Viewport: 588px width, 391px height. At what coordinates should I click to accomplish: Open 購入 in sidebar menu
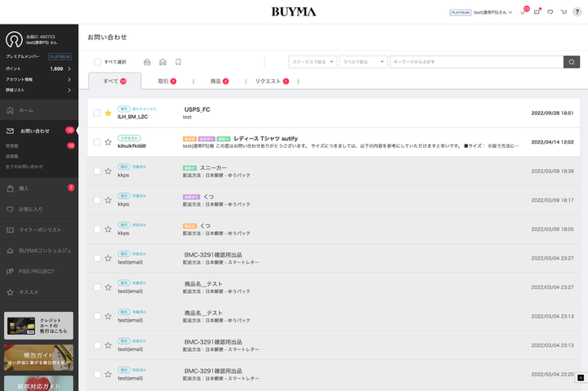tap(39, 189)
